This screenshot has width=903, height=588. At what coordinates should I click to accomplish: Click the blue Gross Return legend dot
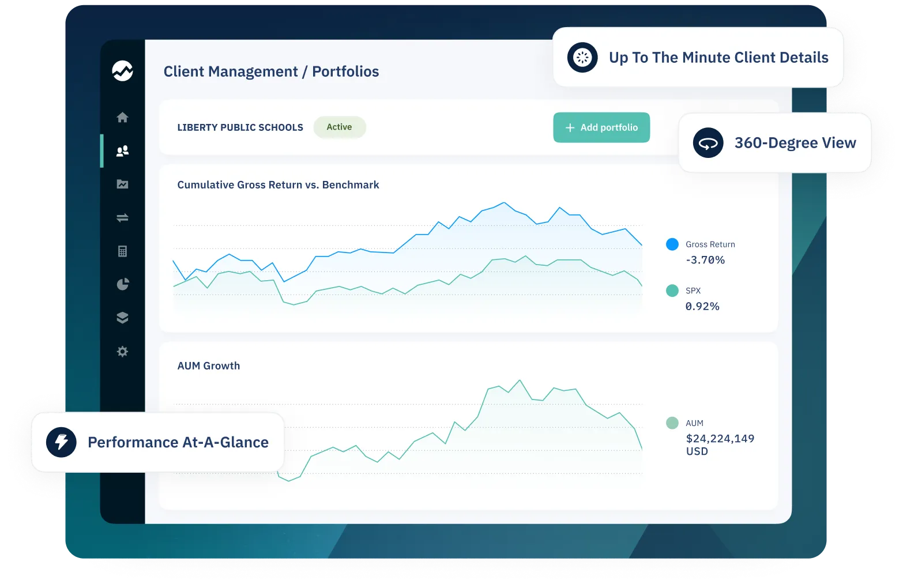click(672, 244)
